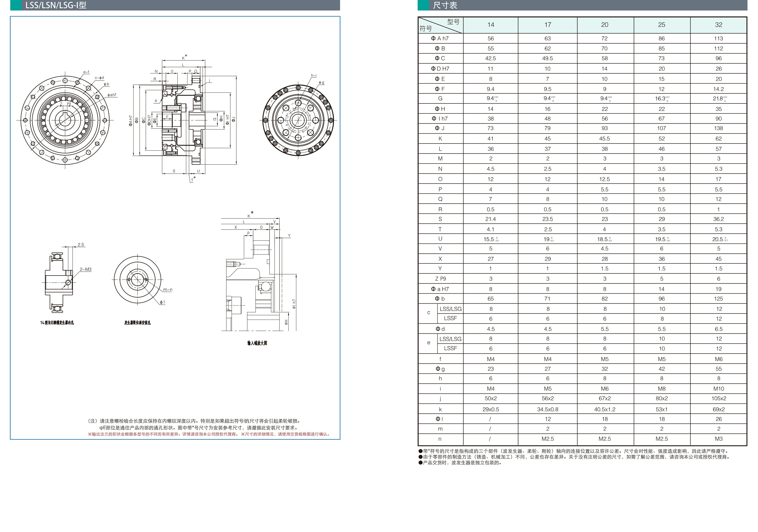Select value '105x2' in the j row
Viewport: 758px width, 532px height.
pyautogui.click(x=719, y=398)
